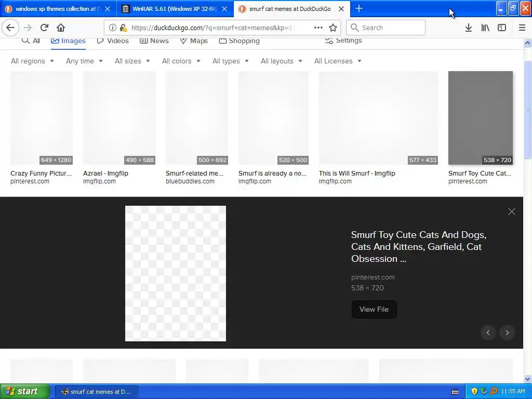
Task: Open the Library bookshelf icon
Action: point(485,28)
